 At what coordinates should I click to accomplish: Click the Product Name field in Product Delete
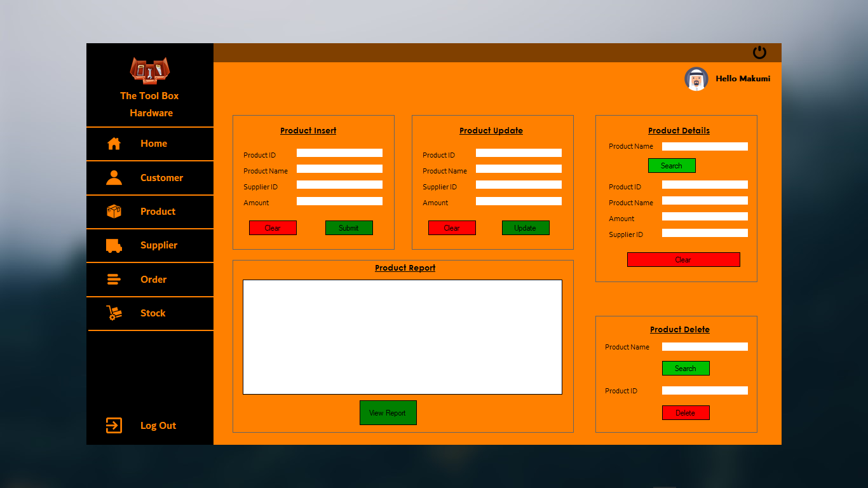705,346
